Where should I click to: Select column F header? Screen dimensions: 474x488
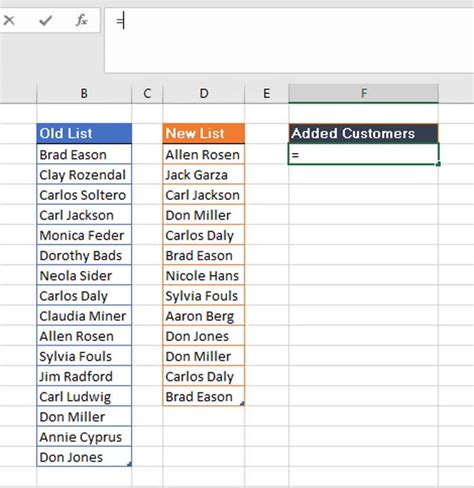pyautogui.click(x=363, y=93)
